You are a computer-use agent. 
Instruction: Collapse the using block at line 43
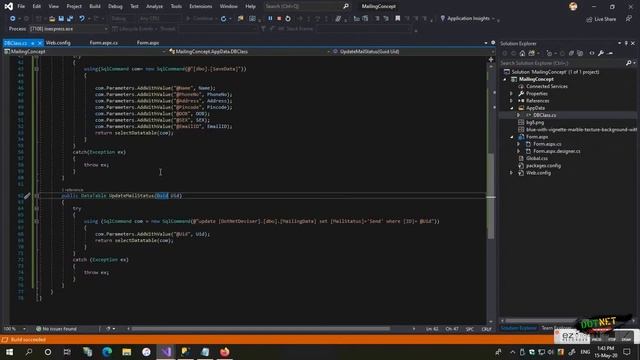[x=36, y=69]
